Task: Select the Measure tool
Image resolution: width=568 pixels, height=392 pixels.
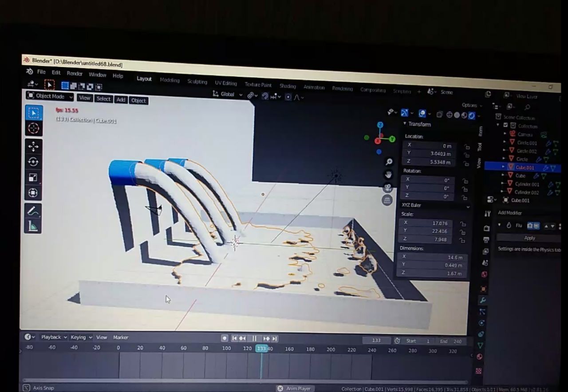Action: 34,227
